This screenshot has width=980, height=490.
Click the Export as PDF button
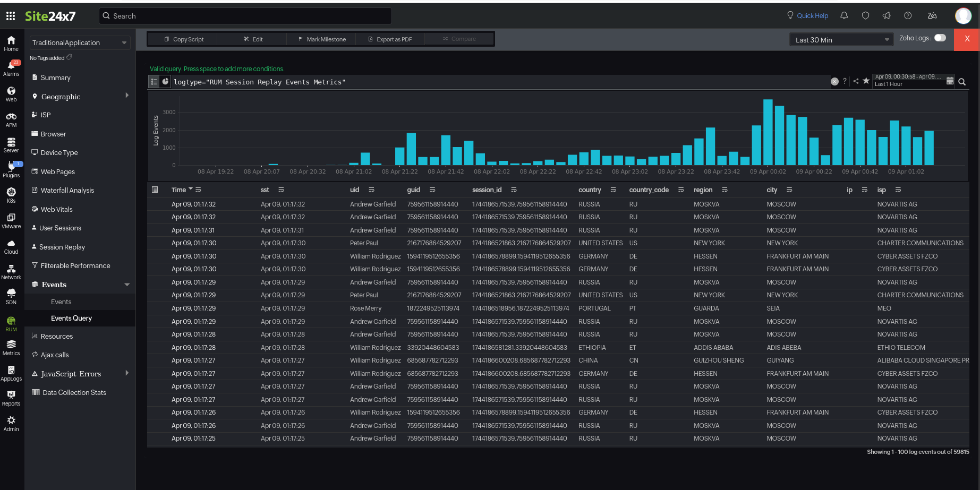click(x=390, y=39)
